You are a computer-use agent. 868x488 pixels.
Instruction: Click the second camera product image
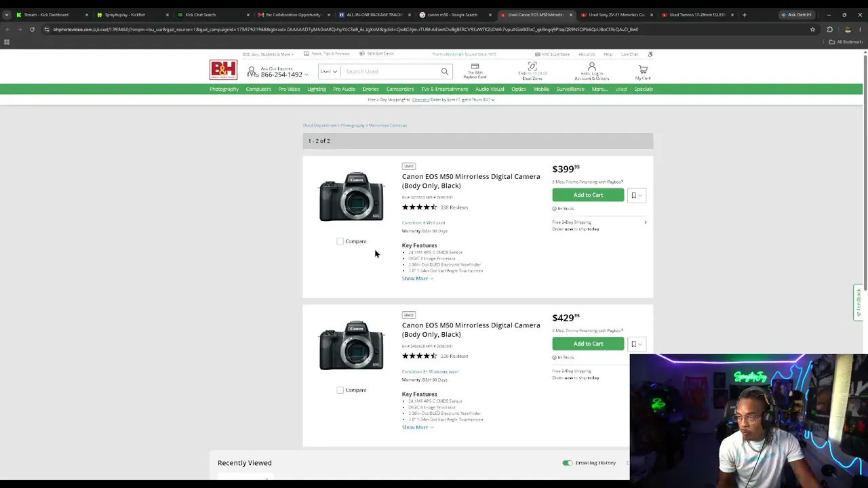[351, 346]
